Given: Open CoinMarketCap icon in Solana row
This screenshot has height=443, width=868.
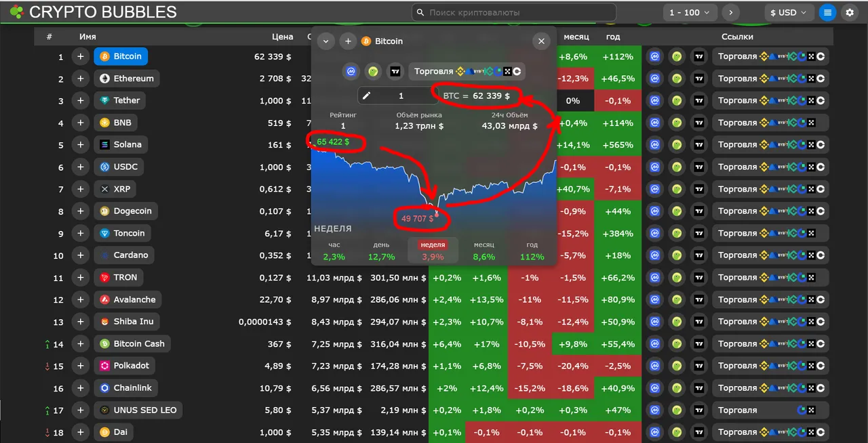Looking at the screenshot, I should click(x=654, y=145).
